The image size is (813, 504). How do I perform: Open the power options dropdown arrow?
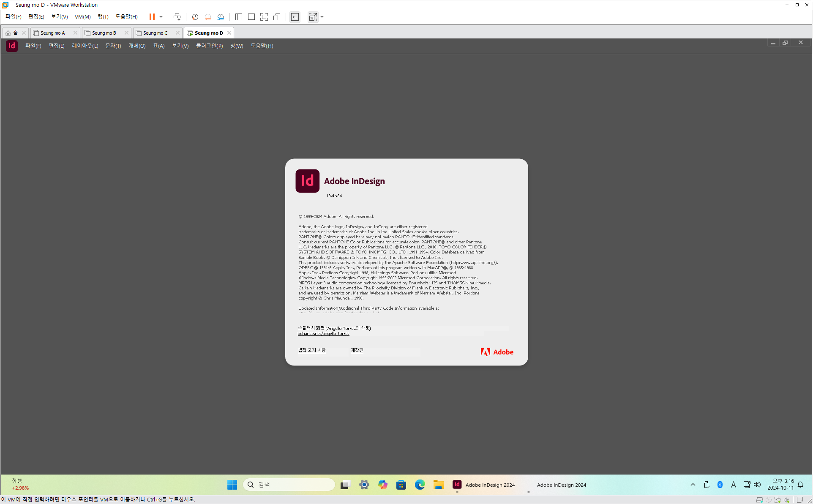(x=161, y=17)
